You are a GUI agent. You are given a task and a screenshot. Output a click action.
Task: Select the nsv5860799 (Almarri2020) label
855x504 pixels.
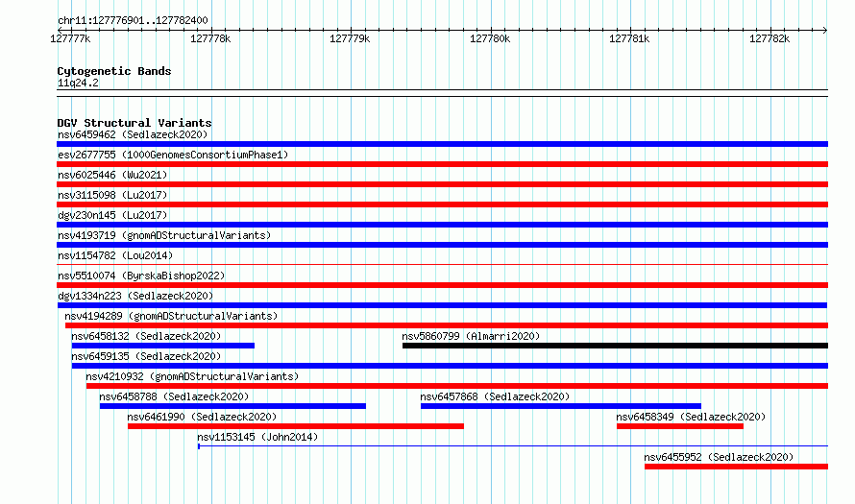pos(471,336)
